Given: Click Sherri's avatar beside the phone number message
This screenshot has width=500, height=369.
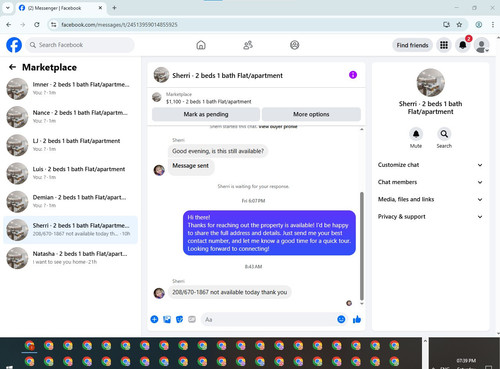Looking at the screenshot, I should [159, 293].
